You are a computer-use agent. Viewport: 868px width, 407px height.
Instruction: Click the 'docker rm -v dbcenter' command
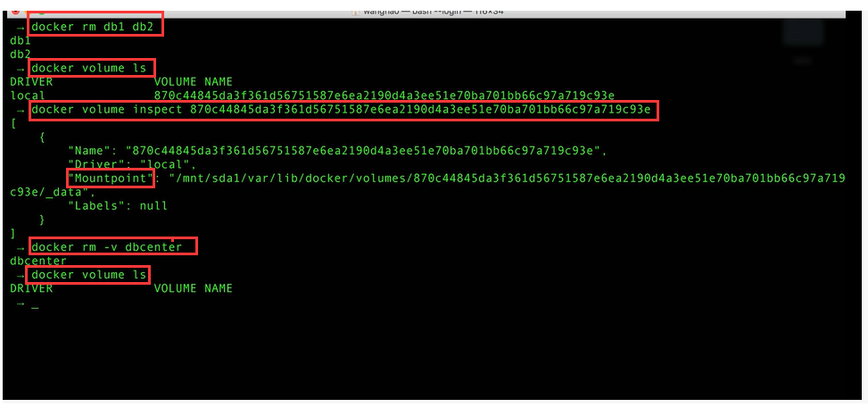coord(106,247)
